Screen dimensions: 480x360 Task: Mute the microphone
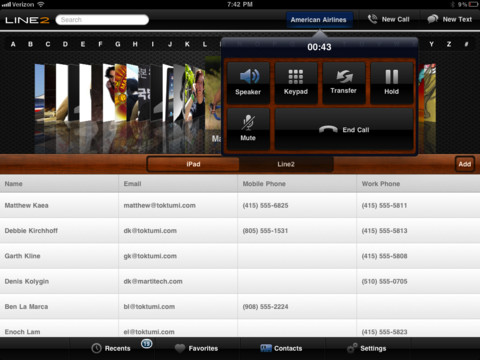tap(248, 129)
